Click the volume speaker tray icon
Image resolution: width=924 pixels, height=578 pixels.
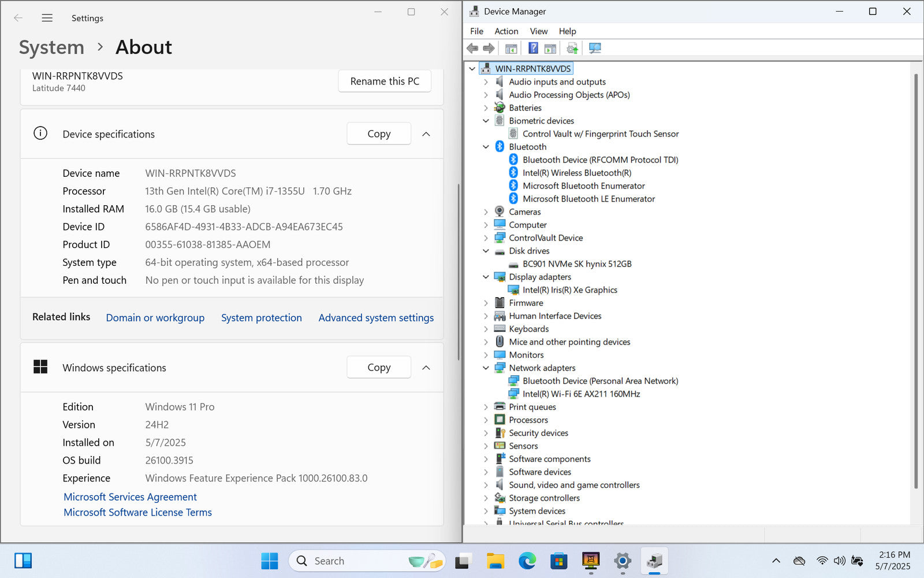click(839, 561)
